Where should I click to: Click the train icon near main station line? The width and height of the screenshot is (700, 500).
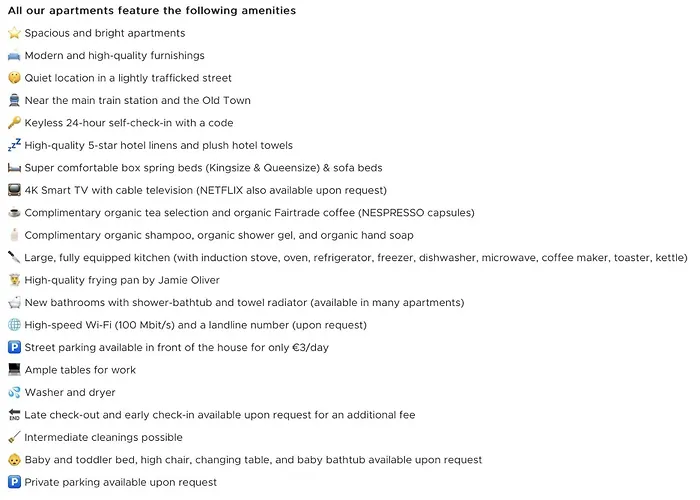14,100
